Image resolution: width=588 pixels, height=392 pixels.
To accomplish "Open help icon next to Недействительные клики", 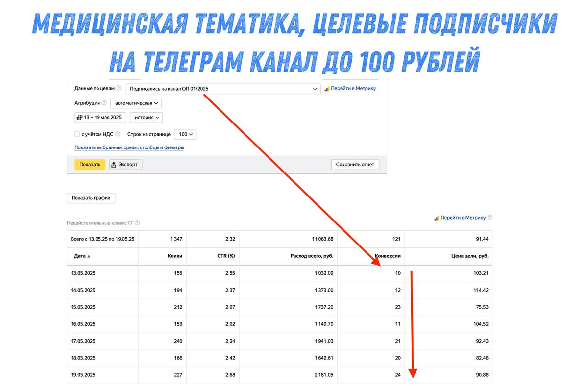I will 137,223.
